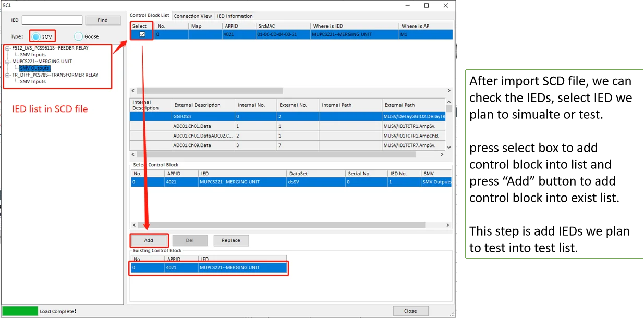Collapse the TR_DIFF_PCS78S--TRANSFORMER RELAY node
The width and height of the screenshot is (644, 319).
7,75
